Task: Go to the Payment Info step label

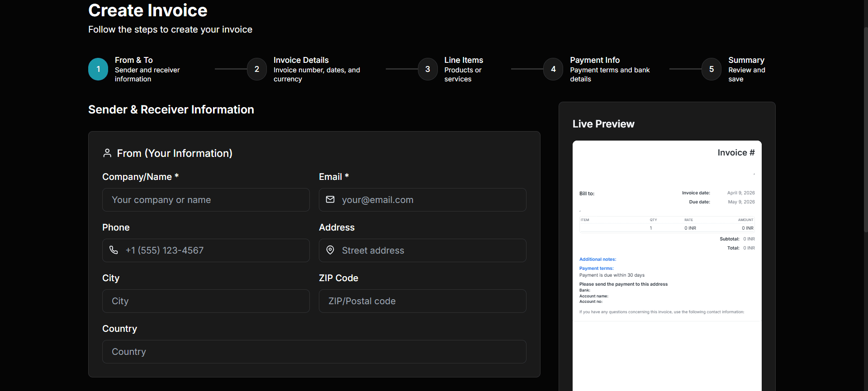Action: click(594, 60)
